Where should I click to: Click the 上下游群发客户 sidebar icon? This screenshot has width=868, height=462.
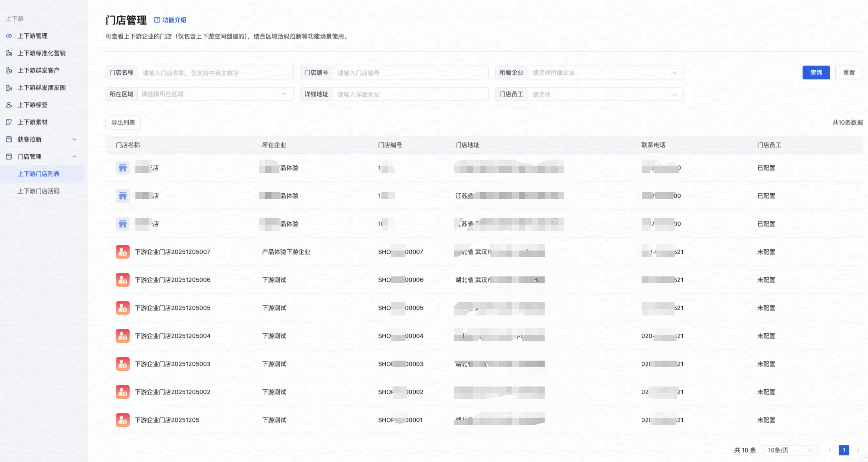(x=9, y=70)
